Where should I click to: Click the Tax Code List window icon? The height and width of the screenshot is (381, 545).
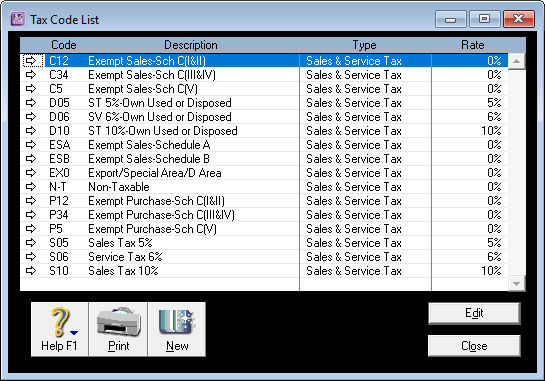point(17,19)
